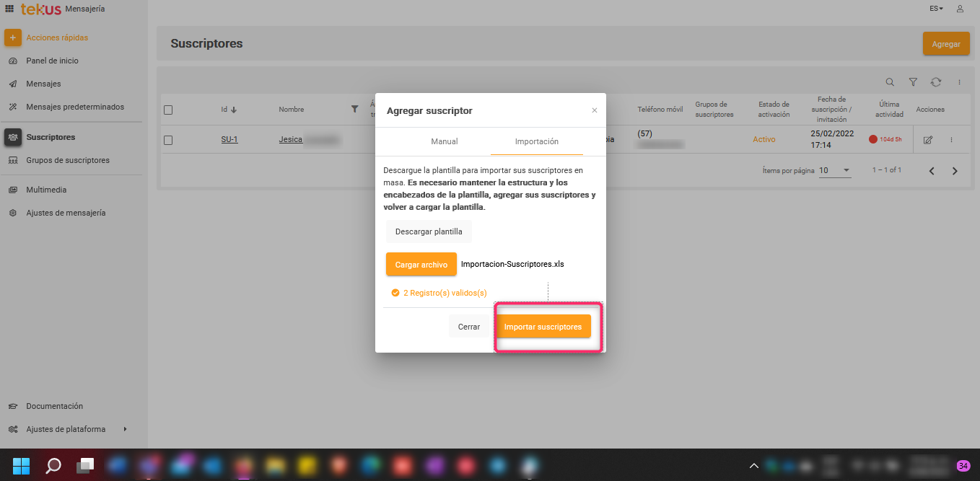980x481 pixels.
Task: Open the table filter funnel icon
Action: click(x=913, y=82)
